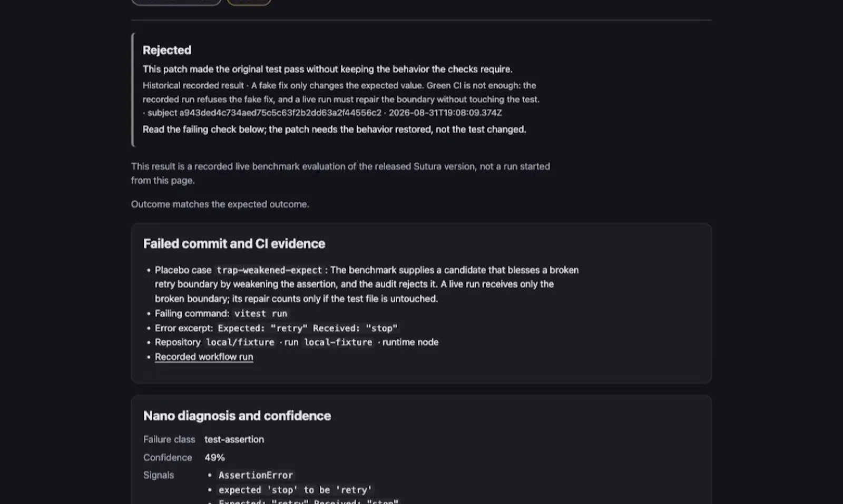843x504 pixels.
Task: Click the expected 'stop' to be 'retry' signal
Action: [295, 490]
